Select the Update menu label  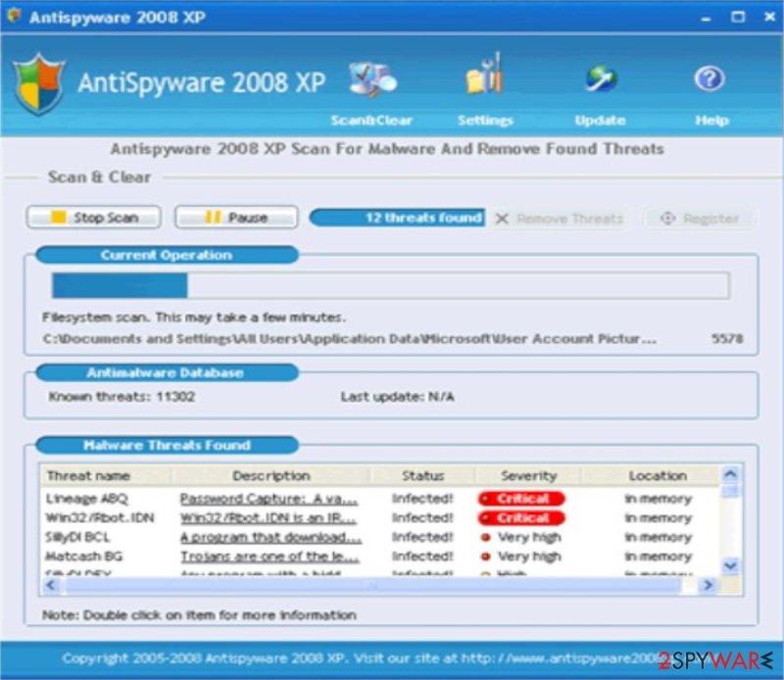tap(600, 121)
